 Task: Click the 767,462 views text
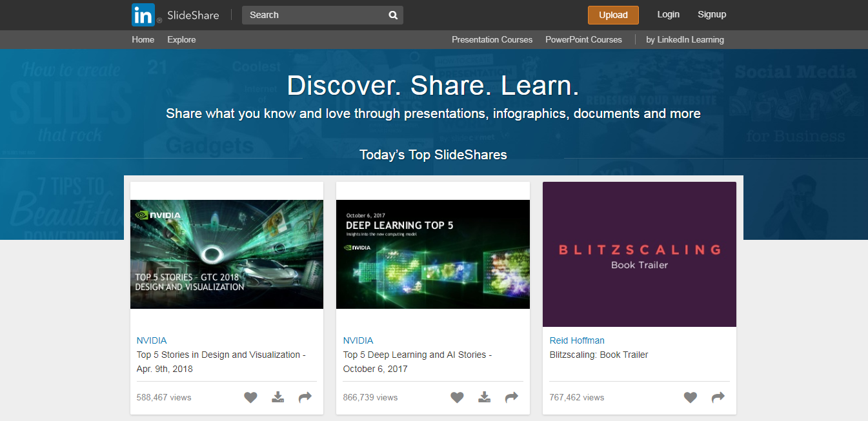pyautogui.click(x=577, y=397)
